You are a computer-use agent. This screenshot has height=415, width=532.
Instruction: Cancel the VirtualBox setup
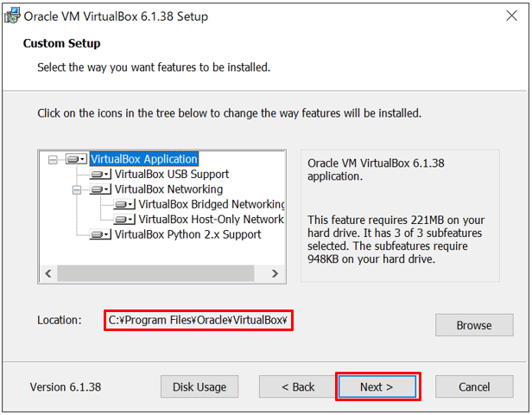474,386
